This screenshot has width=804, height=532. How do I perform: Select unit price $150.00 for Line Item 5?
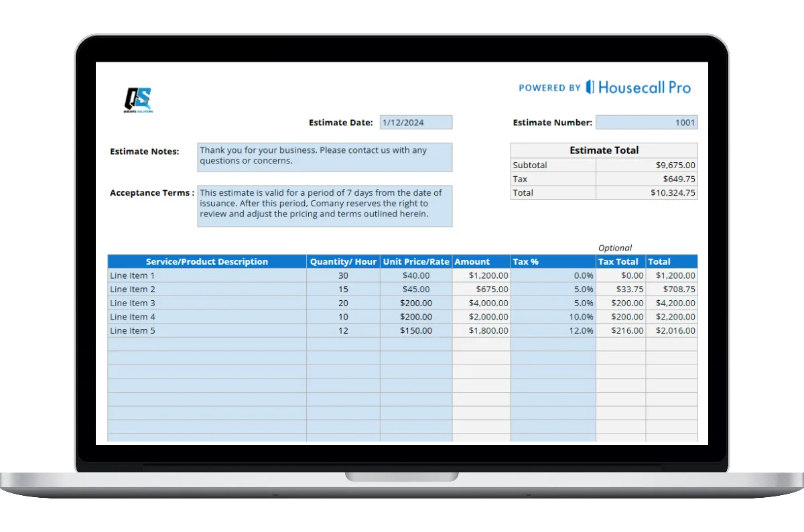pyautogui.click(x=416, y=330)
